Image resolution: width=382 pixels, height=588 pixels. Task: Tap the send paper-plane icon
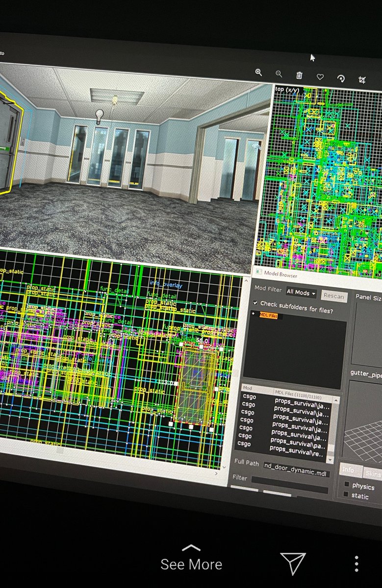point(293,563)
